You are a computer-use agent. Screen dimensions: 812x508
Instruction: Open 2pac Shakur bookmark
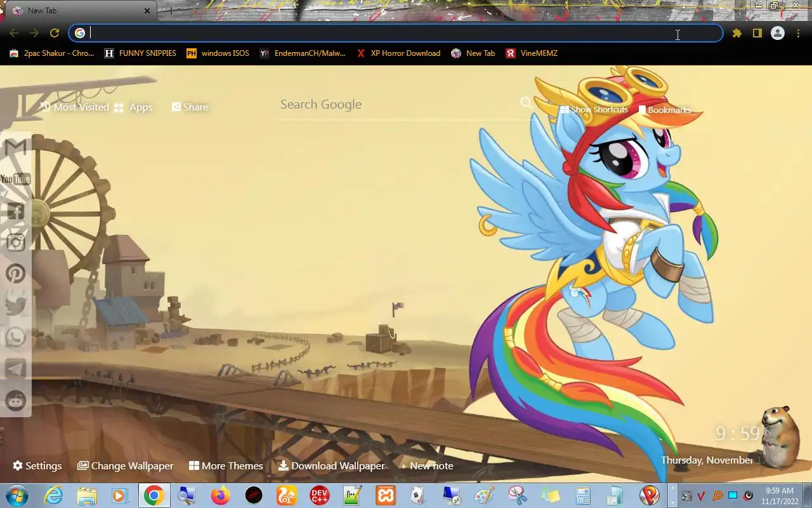pos(52,53)
